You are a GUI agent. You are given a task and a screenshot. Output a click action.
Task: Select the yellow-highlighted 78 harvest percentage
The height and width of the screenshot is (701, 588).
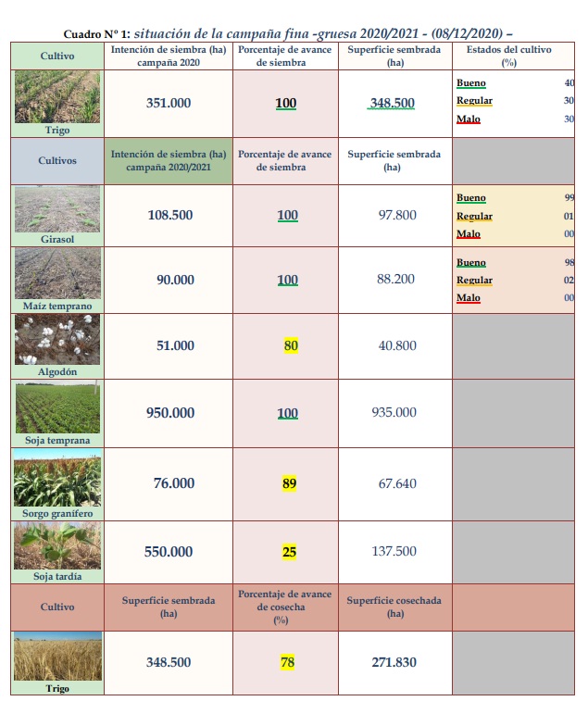287,662
